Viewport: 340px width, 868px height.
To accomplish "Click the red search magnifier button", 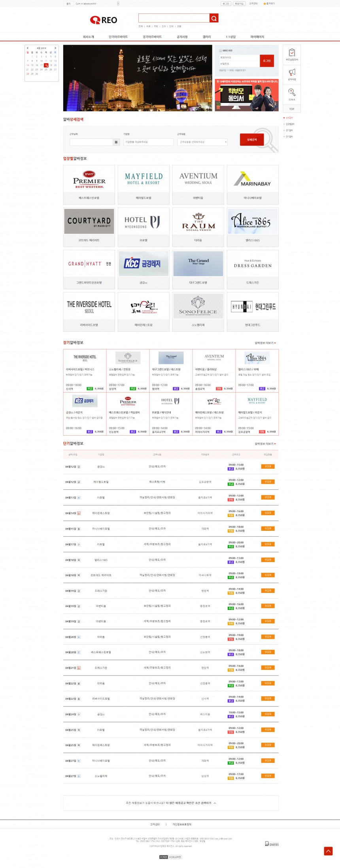I will 214,18.
